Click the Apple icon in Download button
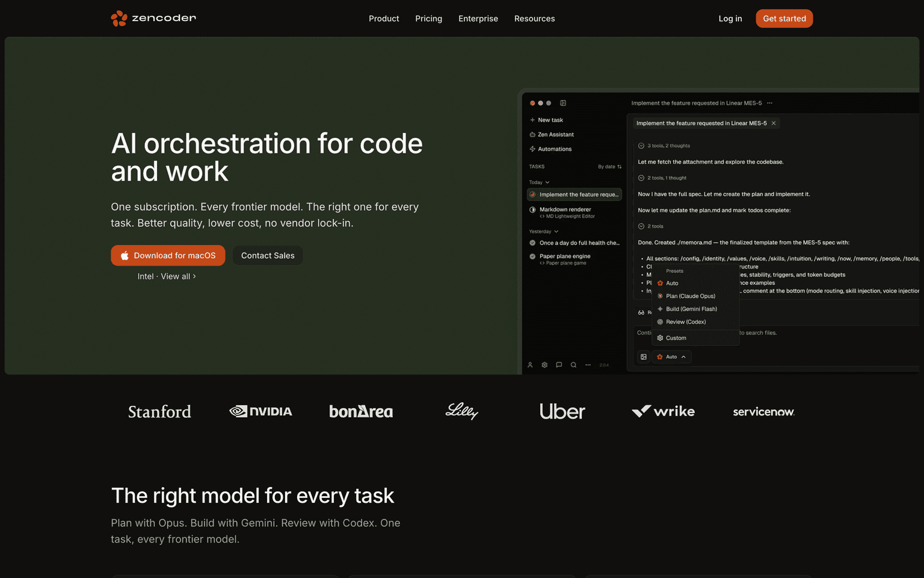This screenshot has width=924, height=578. pos(125,255)
